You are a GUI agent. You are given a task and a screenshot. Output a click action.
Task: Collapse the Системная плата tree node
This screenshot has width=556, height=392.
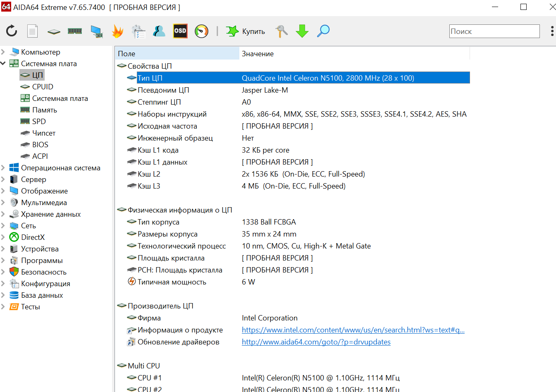point(3,64)
